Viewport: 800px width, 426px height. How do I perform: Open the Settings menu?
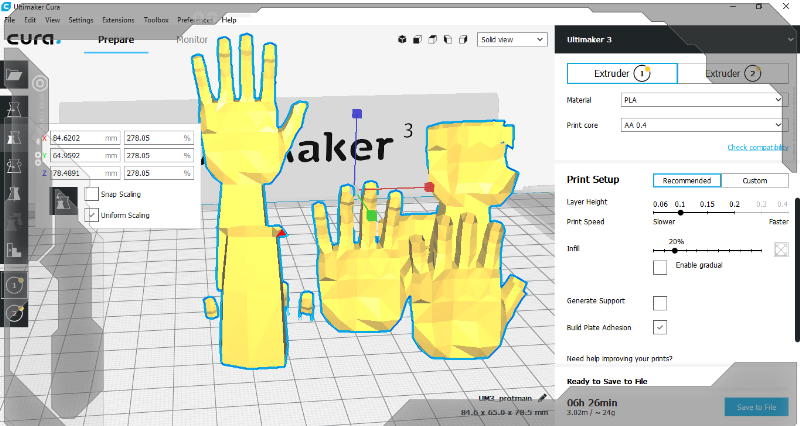coord(81,20)
